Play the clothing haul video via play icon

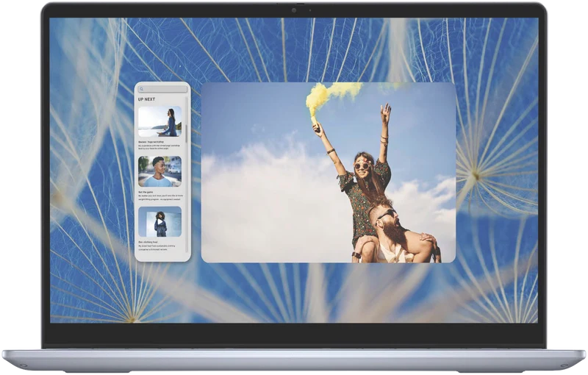pos(160,222)
